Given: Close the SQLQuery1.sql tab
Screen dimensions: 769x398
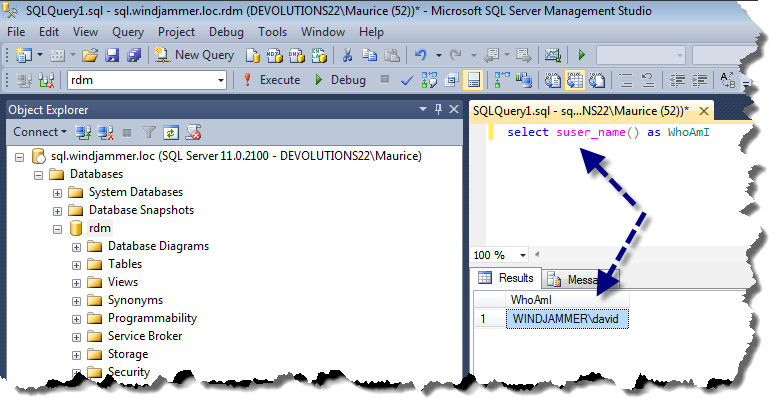Looking at the screenshot, I should [x=704, y=111].
